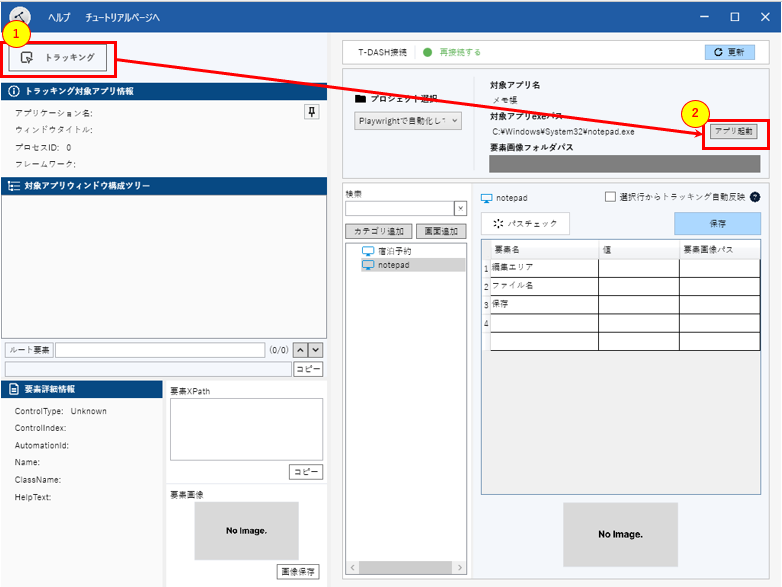The image size is (782, 587).
Task: Click No Image thumbnail under 要素画像
Action: (246, 531)
